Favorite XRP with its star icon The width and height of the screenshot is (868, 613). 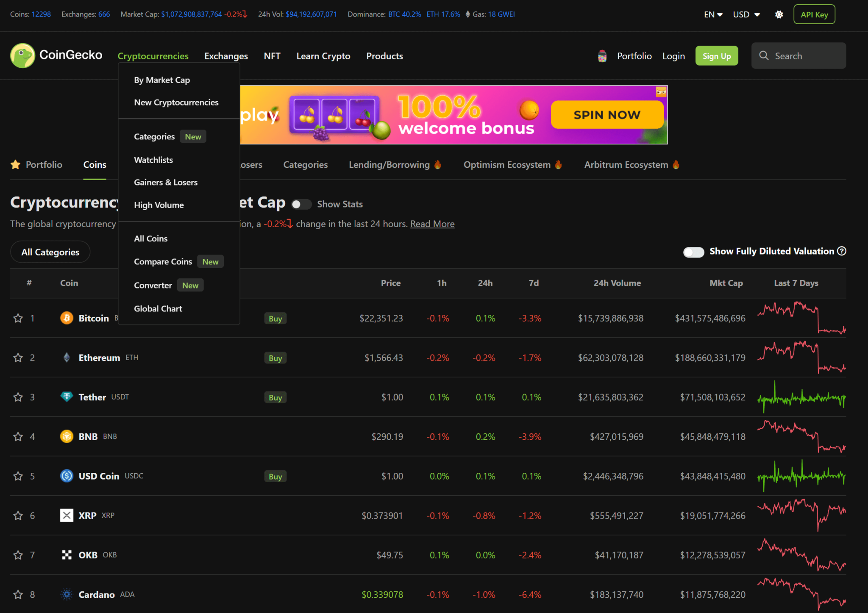click(18, 516)
